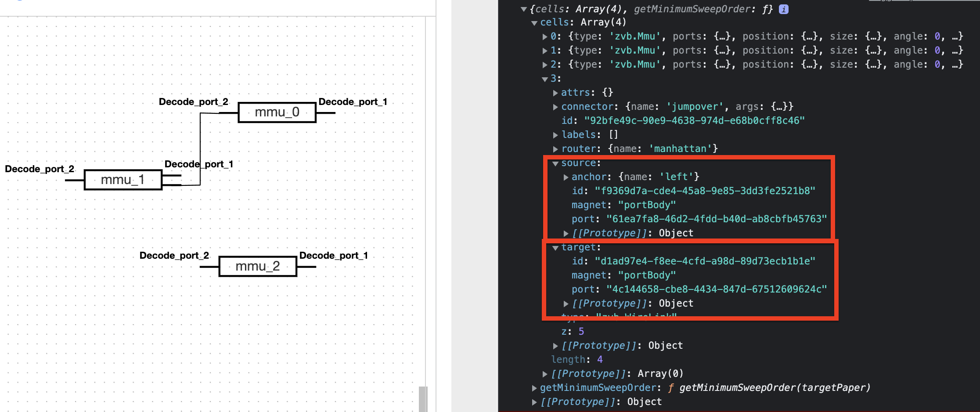Expand the anchor left object under source
The image size is (980, 412).
point(566,177)
